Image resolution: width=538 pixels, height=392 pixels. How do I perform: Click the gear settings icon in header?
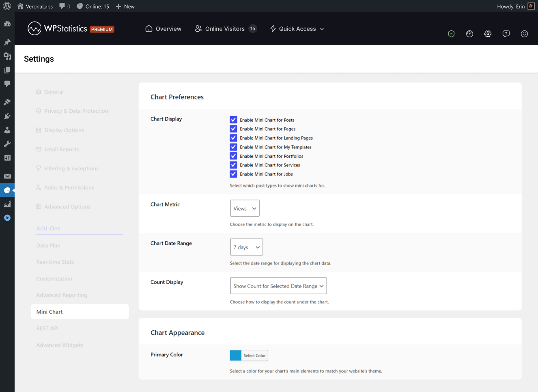(488, 34)
